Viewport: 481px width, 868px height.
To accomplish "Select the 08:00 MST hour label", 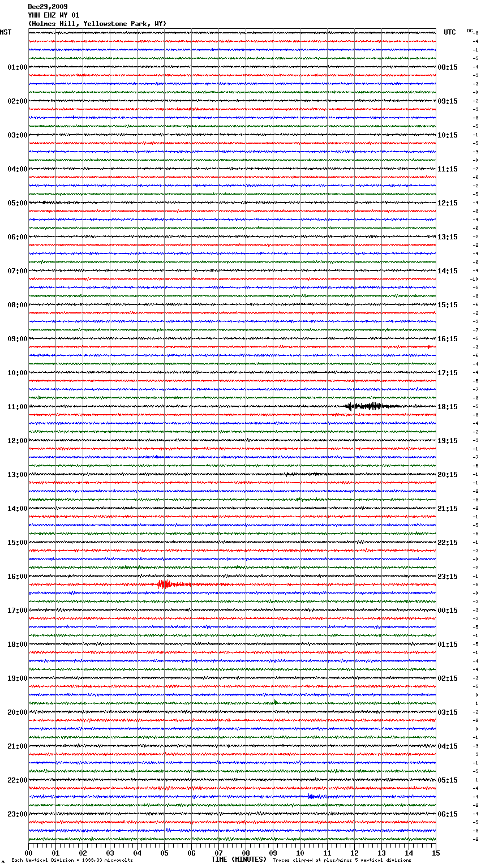I will 17,305.
